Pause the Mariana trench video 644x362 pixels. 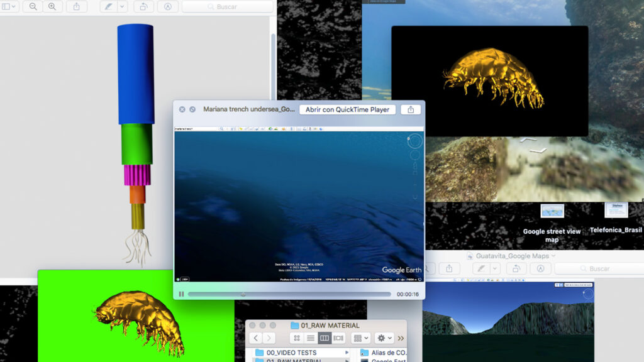coord(181,294)
